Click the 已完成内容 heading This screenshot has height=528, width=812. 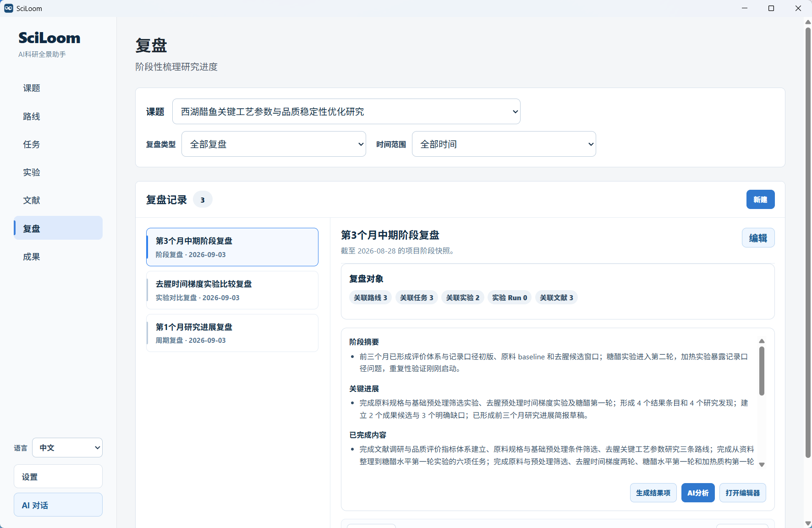click(368, 435)
